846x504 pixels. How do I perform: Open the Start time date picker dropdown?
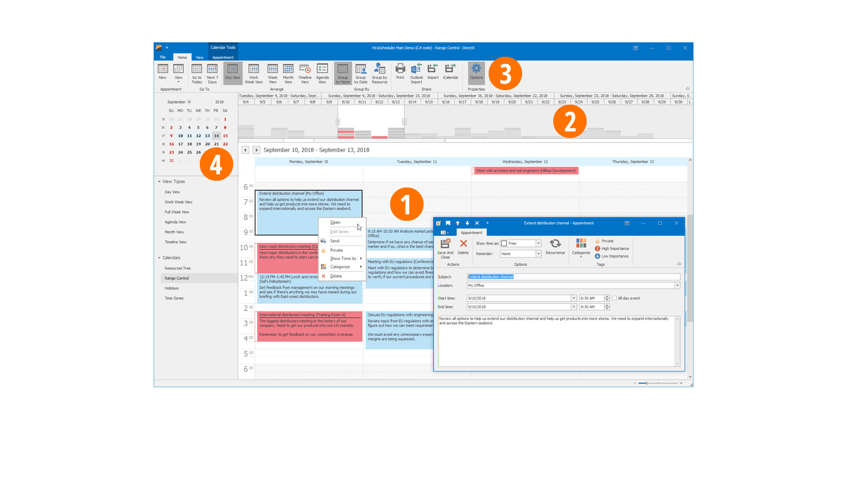(574, 298)
